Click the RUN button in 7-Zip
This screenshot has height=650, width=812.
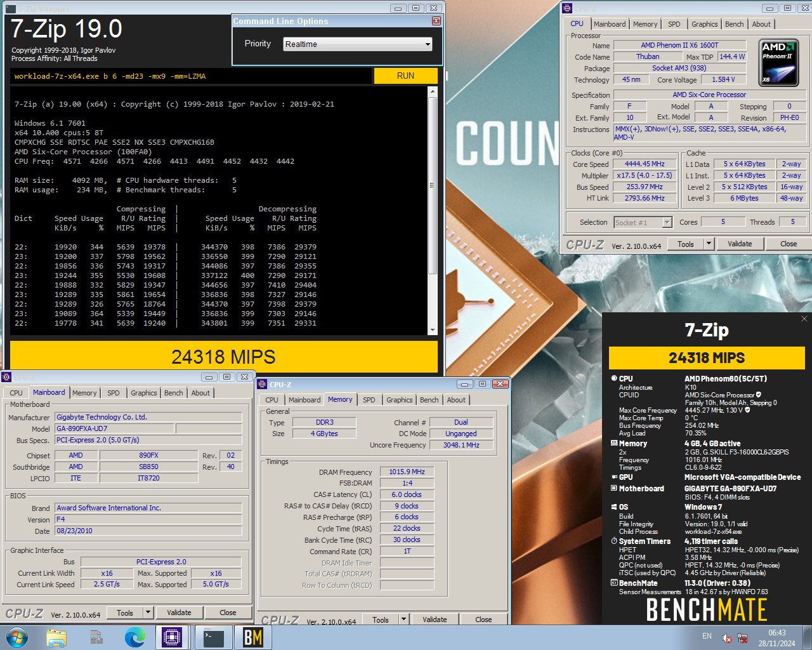405,76
